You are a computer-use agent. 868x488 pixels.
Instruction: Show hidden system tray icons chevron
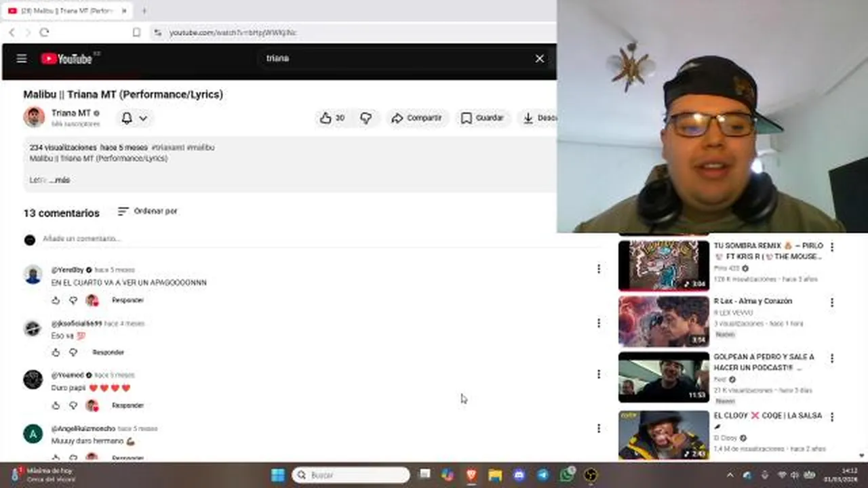point(730,475)
